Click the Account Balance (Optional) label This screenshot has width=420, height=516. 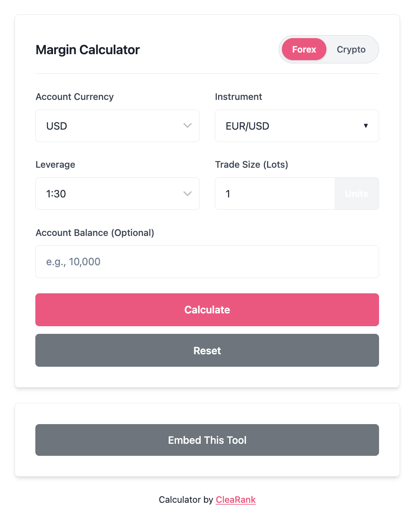[95, 233]
